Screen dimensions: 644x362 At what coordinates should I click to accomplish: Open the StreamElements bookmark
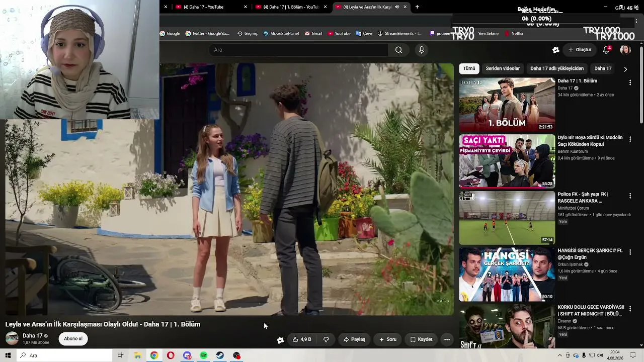click(399, 34)
